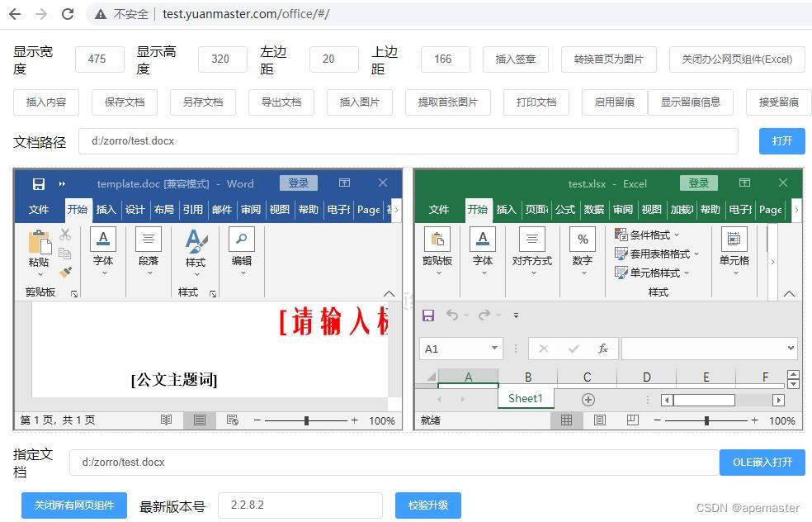Screen dimensions: 812x522
Task: Switch to the Excel 数据 tab
Action: (594, 210)
